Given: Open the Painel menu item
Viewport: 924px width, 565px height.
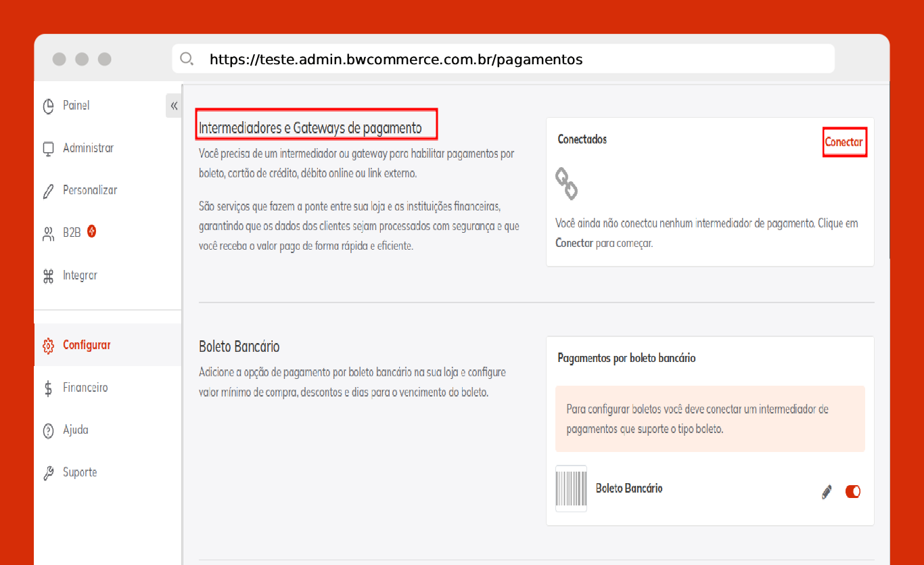Looking at the screenshot, I should pos(76,106).
